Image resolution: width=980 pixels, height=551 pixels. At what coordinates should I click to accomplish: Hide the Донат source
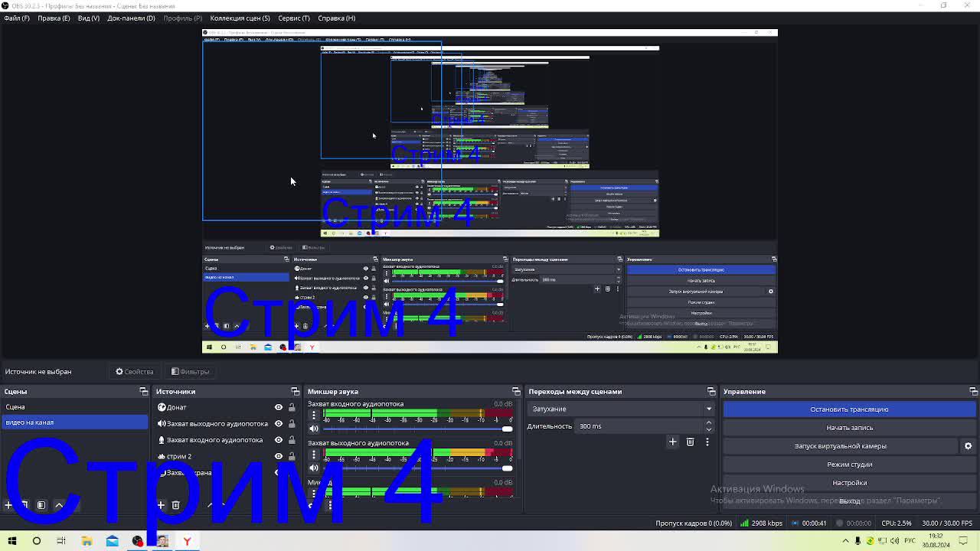[279, 407]
